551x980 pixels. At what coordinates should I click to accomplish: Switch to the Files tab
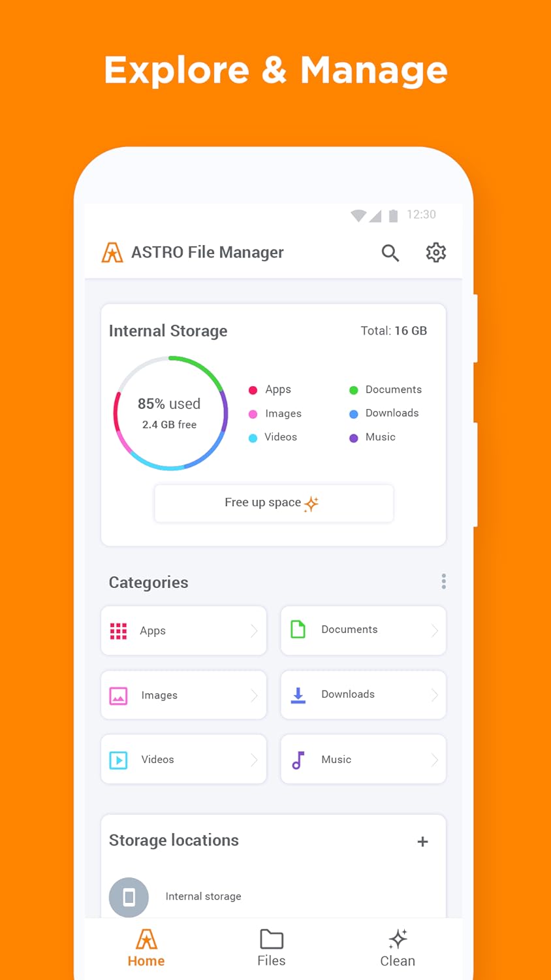click(271, 949)
